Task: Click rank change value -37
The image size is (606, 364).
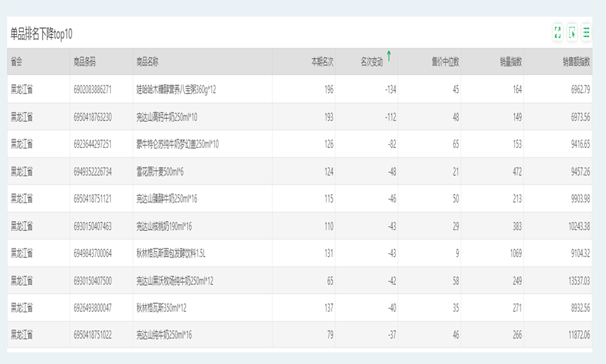Action: 392,335
